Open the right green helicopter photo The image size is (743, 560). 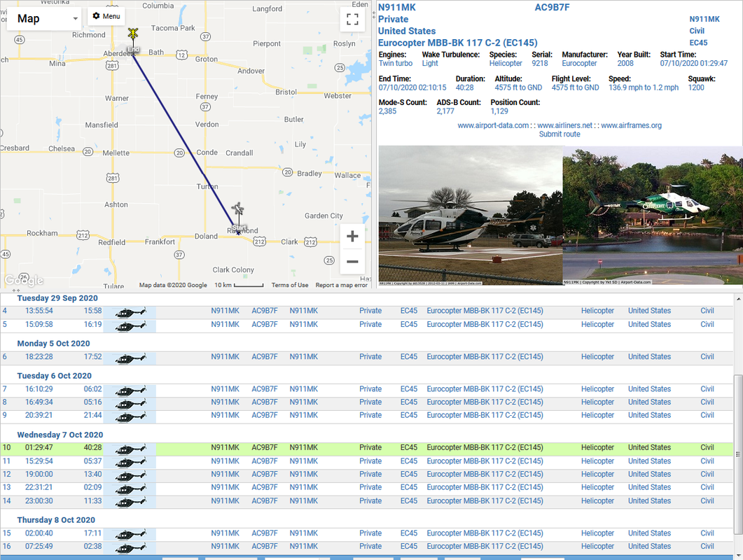coord(653,216)
